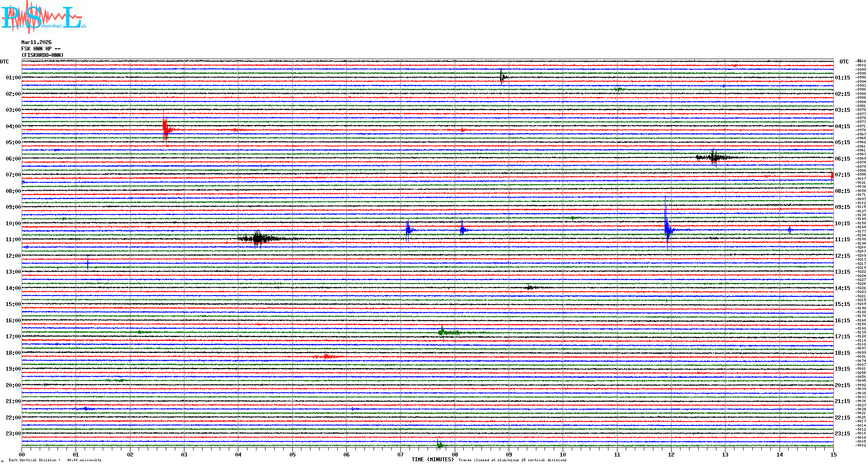Click minute marker 05 on bottom axis
Screen dimensions: 868x466
click(292, 454)
